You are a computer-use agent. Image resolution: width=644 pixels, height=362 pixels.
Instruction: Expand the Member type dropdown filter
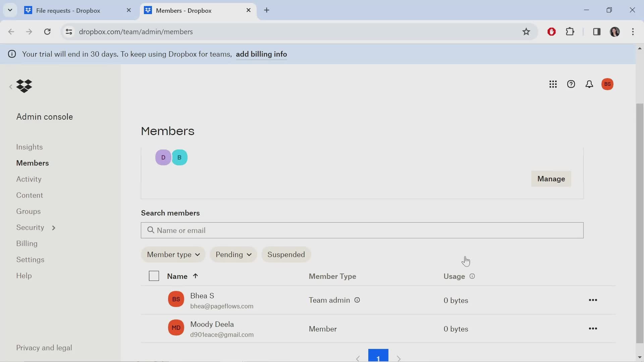pyautogui.click(x=173, y=255)
